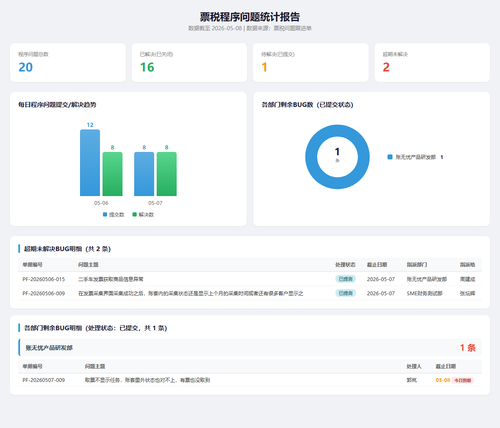The image size is (500, 428).
Task: Click the 截止日期 header in the overdue table
Action: point(377,265)
